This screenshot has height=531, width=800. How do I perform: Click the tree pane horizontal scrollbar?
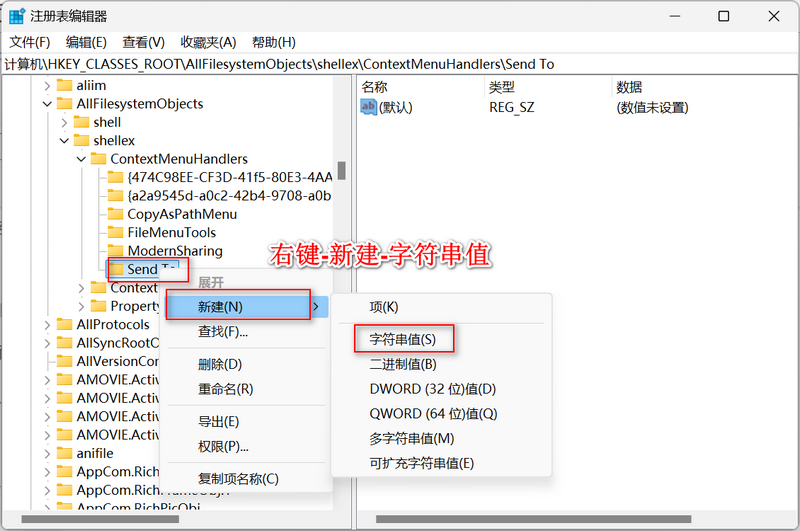point(100,519)
